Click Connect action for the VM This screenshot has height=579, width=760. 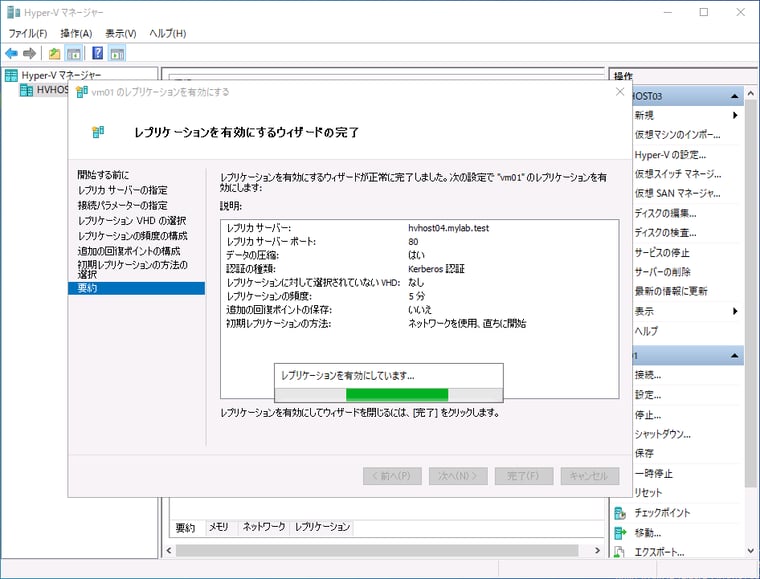(x=648, y=375)
